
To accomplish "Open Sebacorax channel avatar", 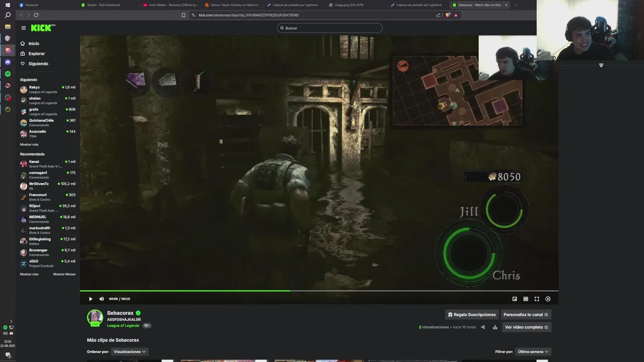I will 95,318.
